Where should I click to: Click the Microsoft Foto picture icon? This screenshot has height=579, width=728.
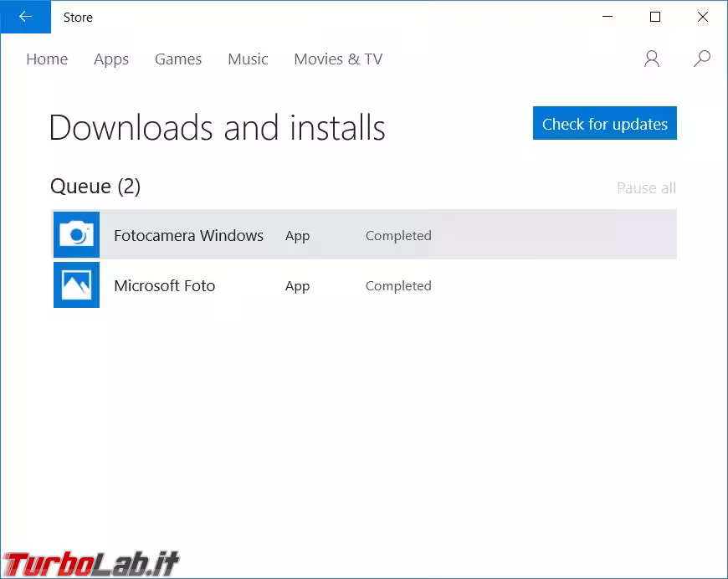pos(76,284)
